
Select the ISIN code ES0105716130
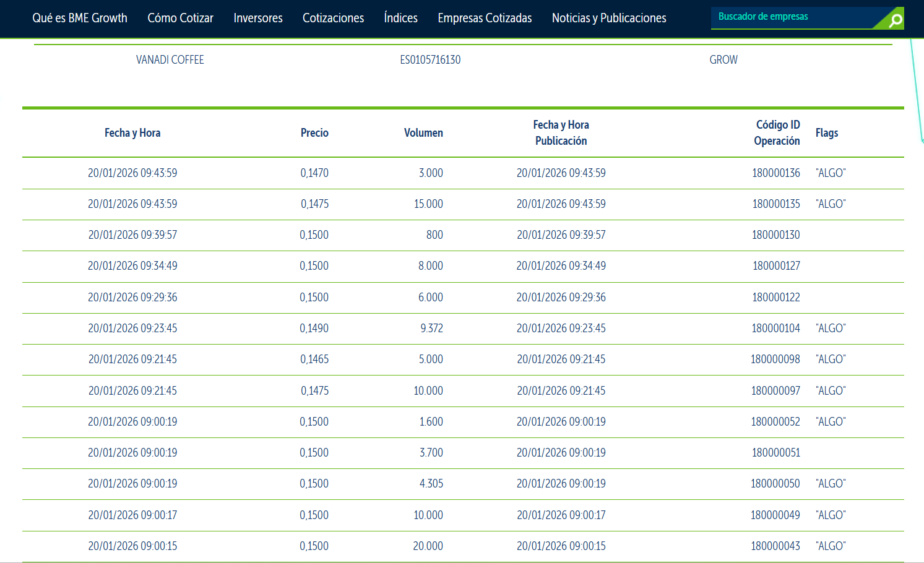430,60
